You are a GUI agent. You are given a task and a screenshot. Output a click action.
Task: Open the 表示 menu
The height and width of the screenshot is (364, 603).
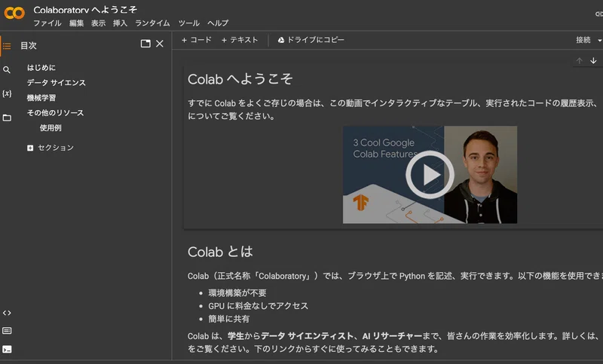98,23
